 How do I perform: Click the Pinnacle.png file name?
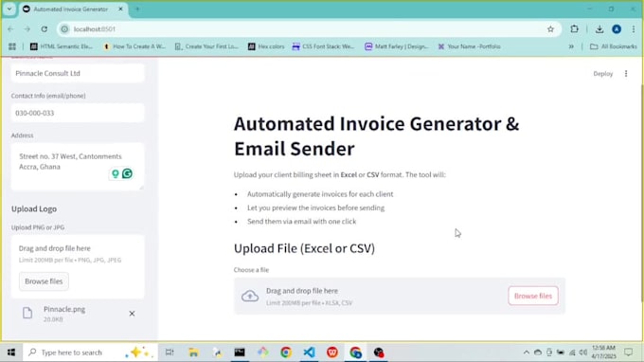pyautogui.click(x=64, y=309)
